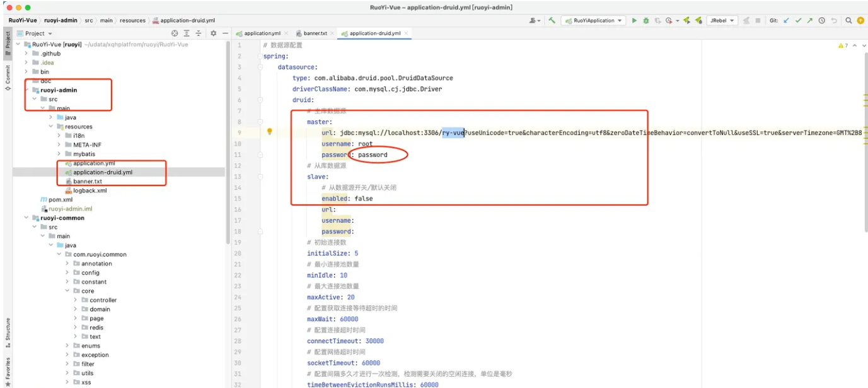This screenshot has height=388, width=868.
Task: Click 'enabled: false' on line 15
Action: (347, 199)
